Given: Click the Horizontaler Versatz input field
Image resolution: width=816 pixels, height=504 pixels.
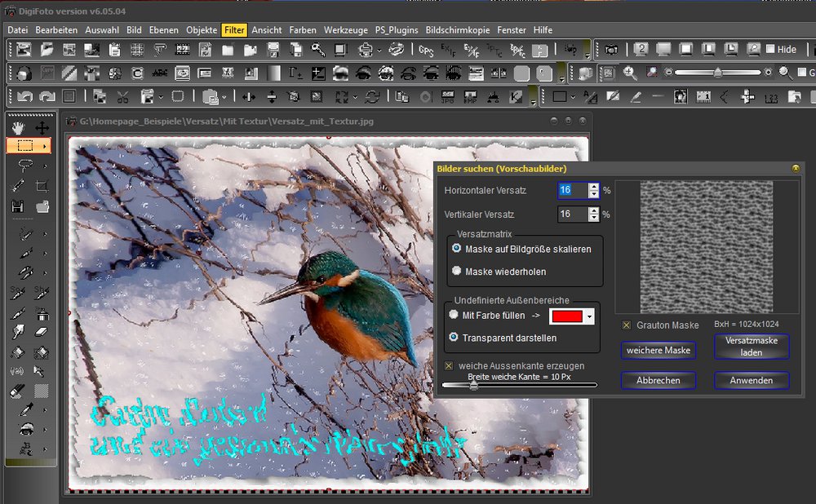Looking at the screenshot, I should 574,190.
